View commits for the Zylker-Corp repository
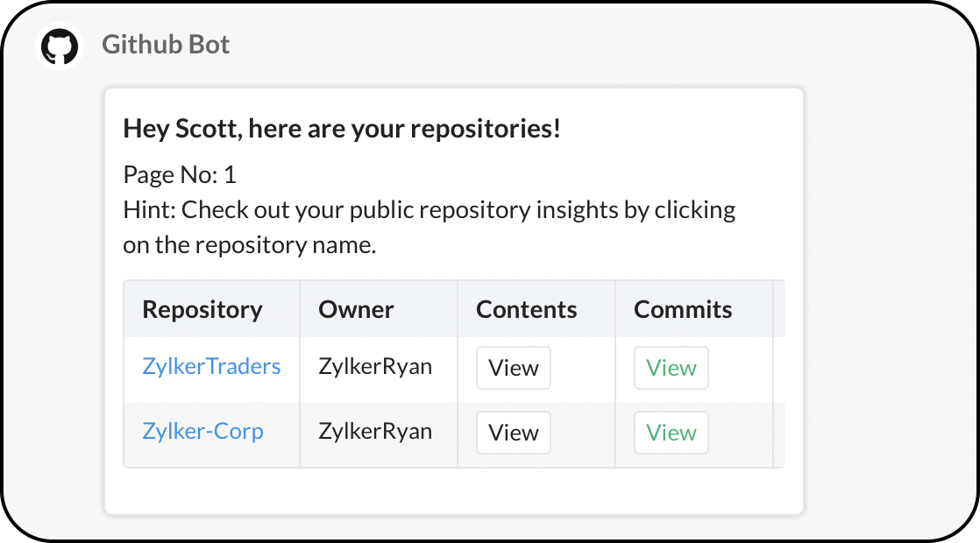The width and height of the screenshot is (980, 543). (x=671, y=433)
